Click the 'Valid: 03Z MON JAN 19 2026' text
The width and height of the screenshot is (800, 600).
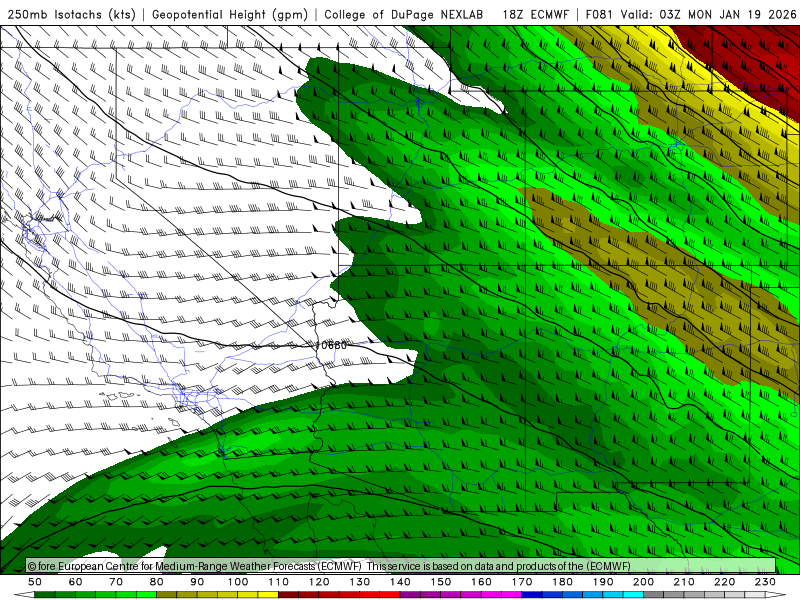pyautogui.click(x=709, y=15)
